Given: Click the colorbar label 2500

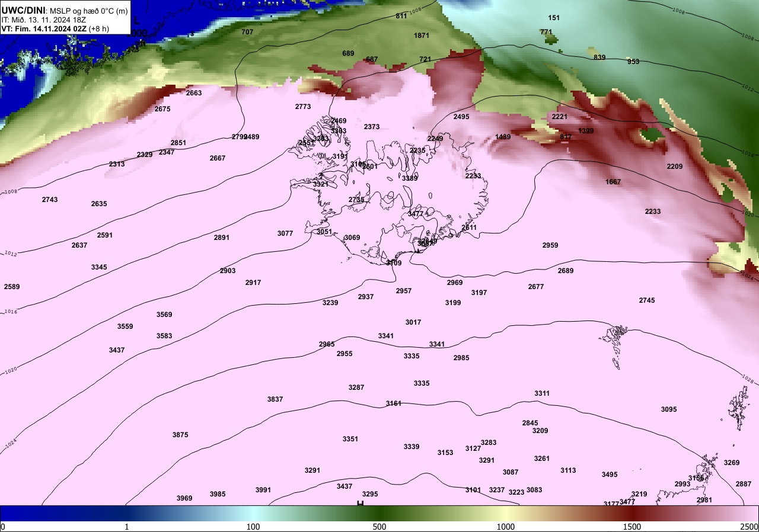Looking at the screenshot, I should point(750,527).
